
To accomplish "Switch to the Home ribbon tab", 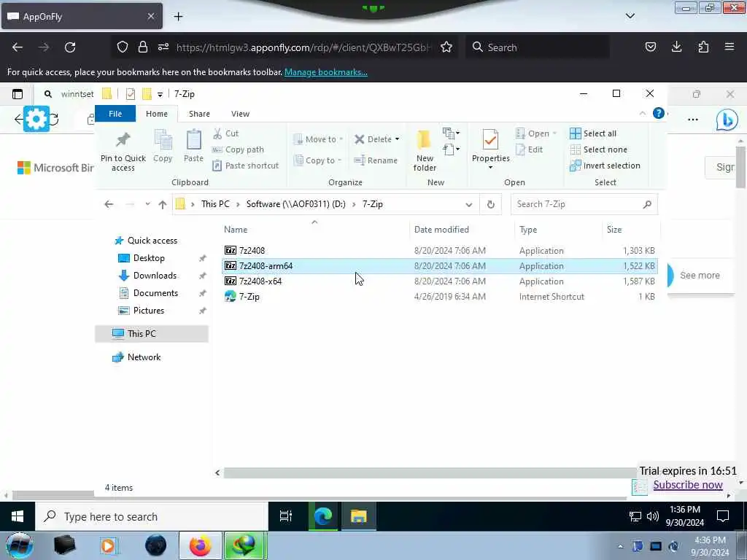I will (157, 114).
